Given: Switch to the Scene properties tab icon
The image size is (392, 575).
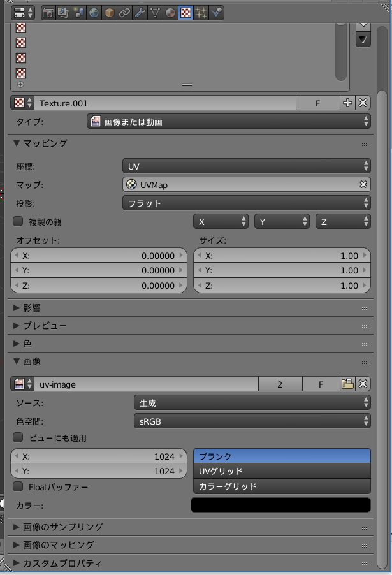Looking at the screenshot, I should point(78,13).
